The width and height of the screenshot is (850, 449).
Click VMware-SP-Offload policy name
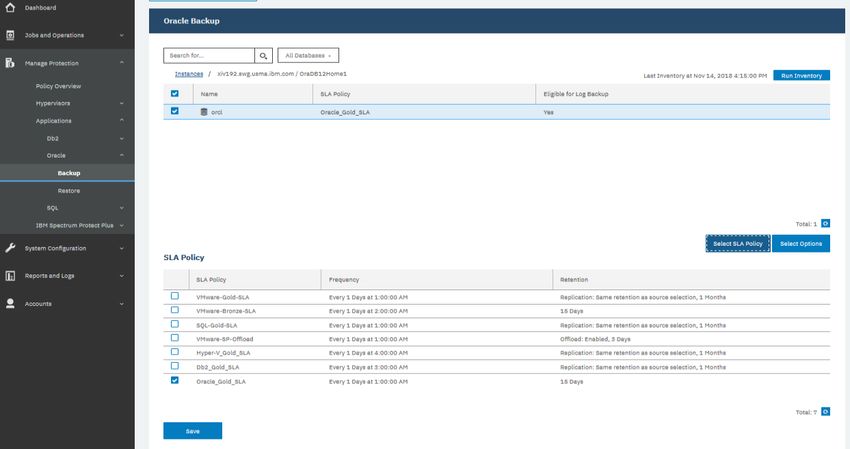click(224, 339)
